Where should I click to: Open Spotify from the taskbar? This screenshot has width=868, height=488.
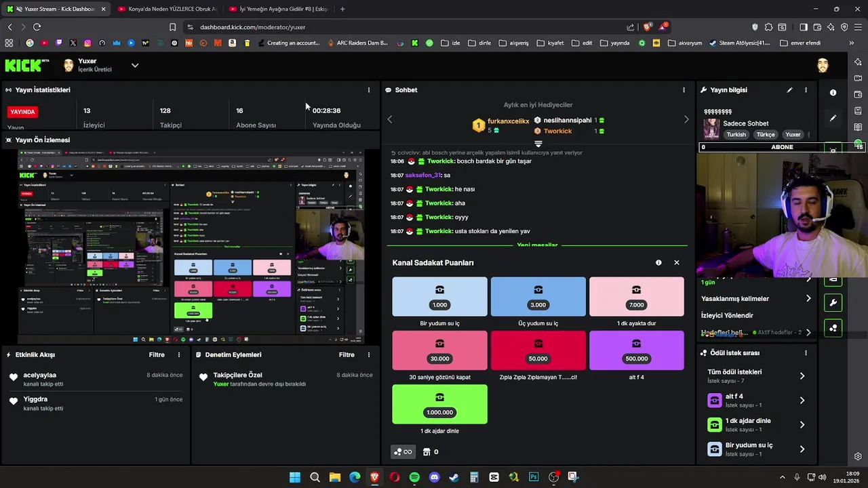tap(414, 477)
